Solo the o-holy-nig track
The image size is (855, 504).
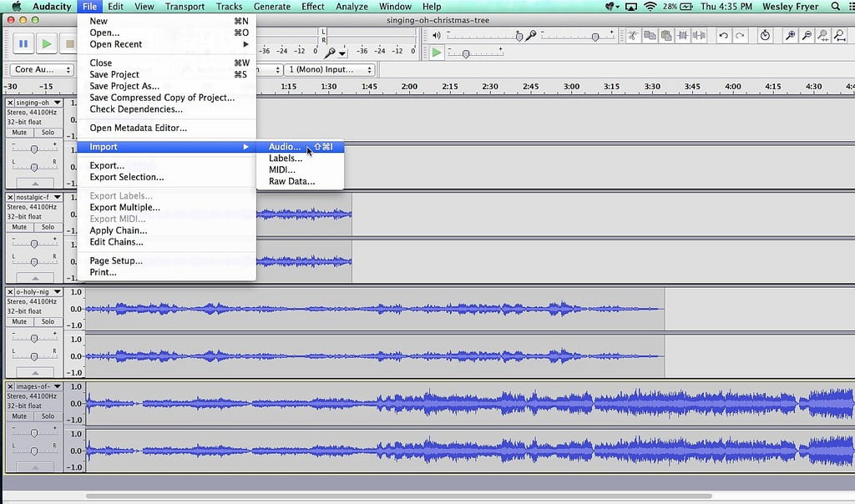tap(48, 321)
